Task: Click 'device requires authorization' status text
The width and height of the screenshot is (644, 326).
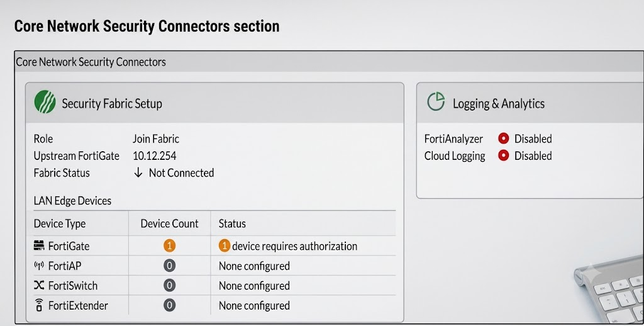Action: click(294, 246)
